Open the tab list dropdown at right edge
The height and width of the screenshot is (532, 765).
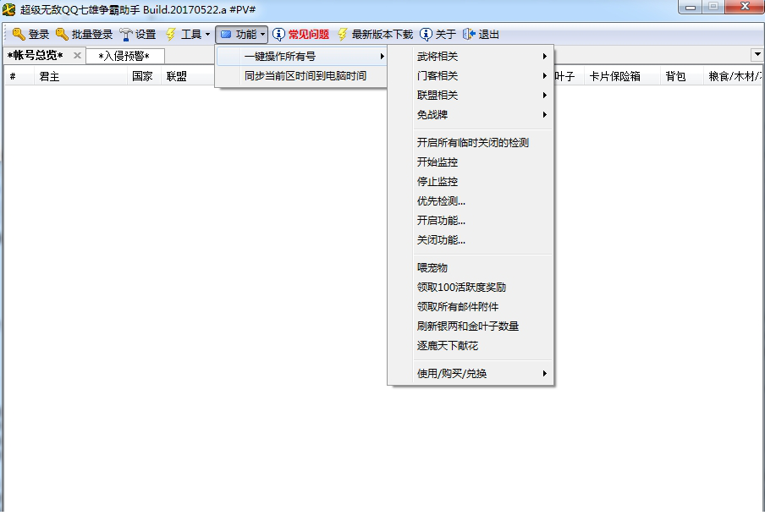pyautogui.click(x=757, y=55)
